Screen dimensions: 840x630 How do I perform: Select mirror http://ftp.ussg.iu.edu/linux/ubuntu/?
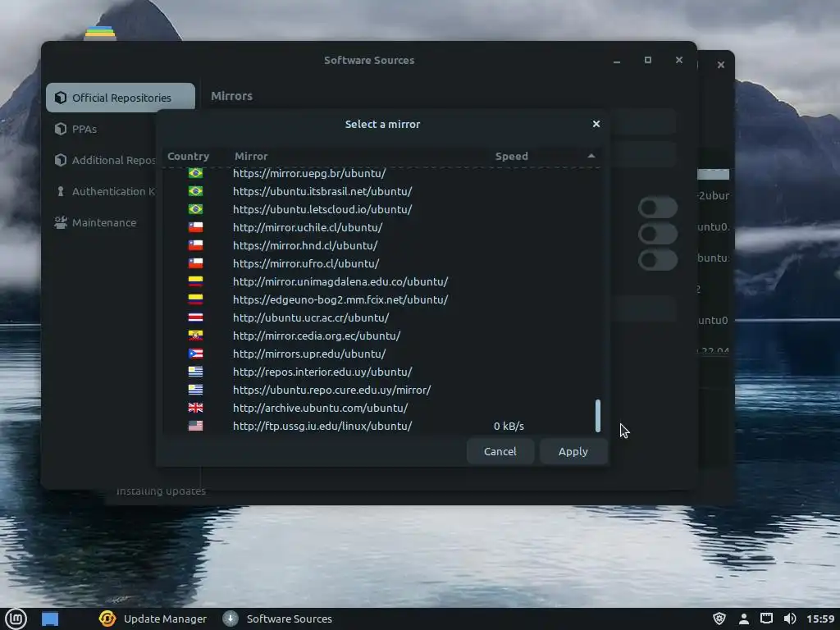click(322, 426)
